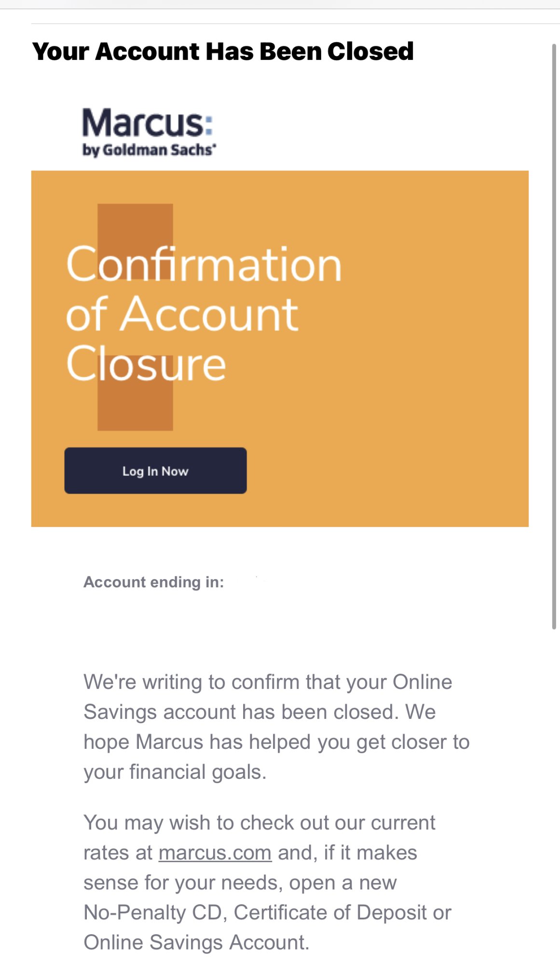Click the "You may wish to check out" line
The width and height of the screenshot is (560, 965).
click(259, 823)
